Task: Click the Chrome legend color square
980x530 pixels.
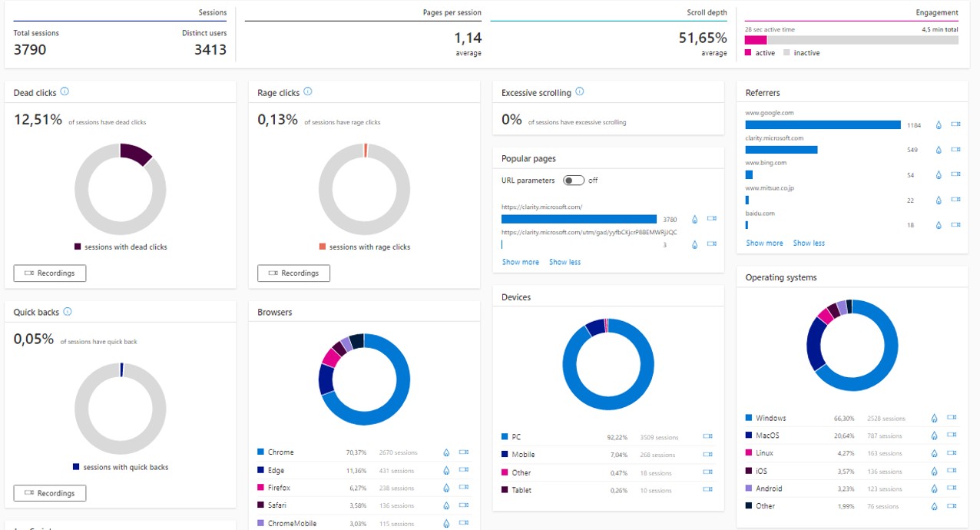Action: 261,452
